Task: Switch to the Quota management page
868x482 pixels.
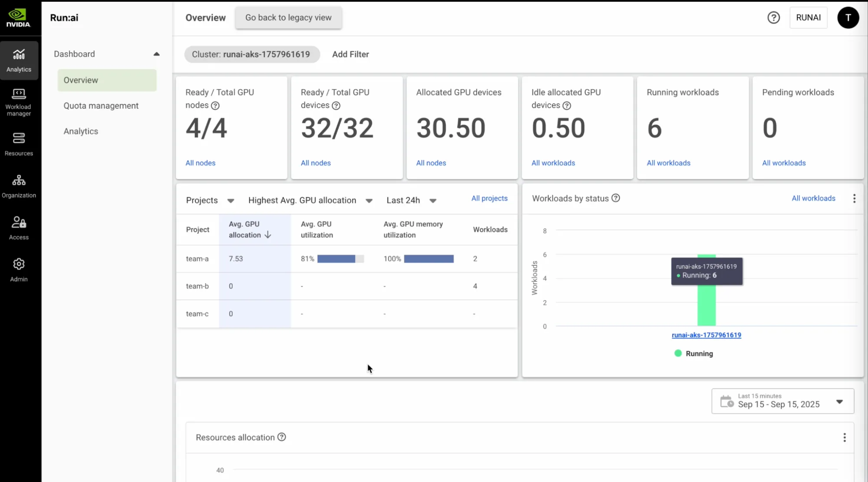Action: (101, 106)
